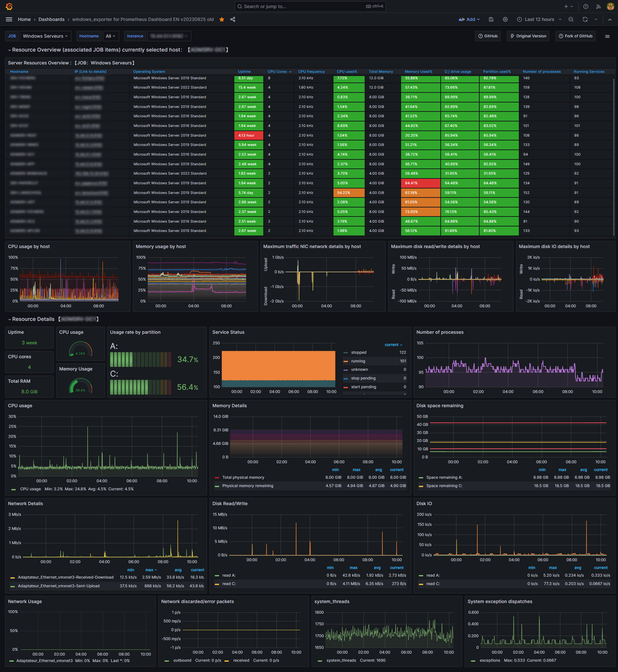Collapse the Resource Details row

(33, 319)
